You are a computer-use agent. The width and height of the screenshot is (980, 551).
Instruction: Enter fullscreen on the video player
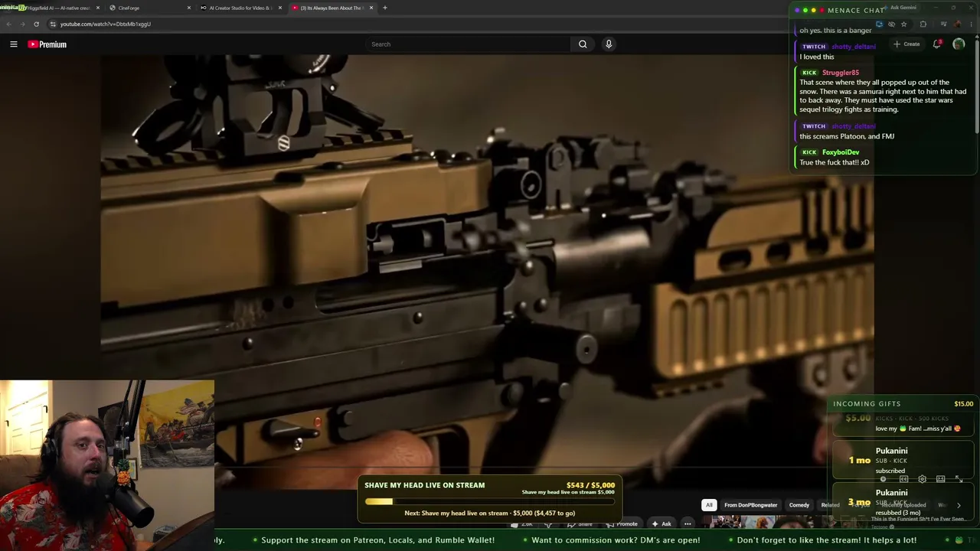click(x=959, y=479)
